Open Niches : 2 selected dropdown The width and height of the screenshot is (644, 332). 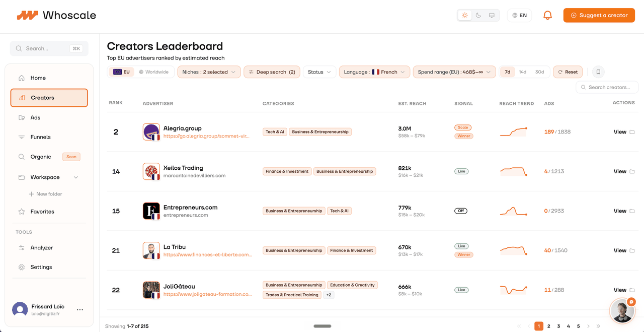pos(209,72)
